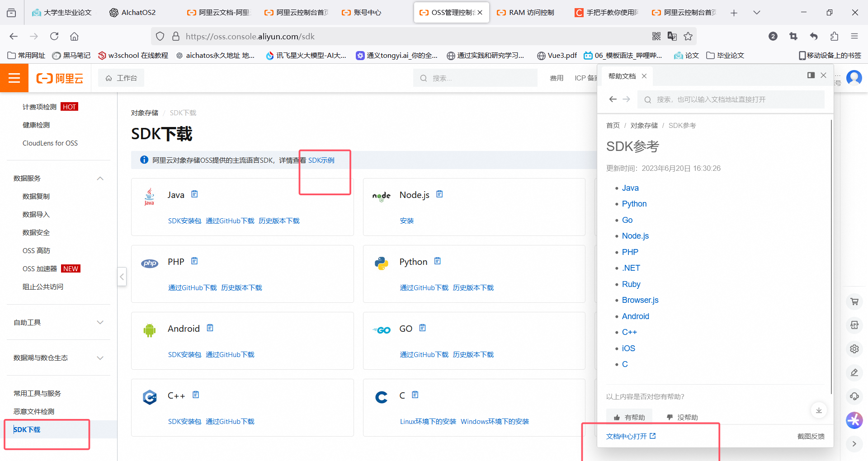Viewport: 868px width, 461px height.
Task: Select 数据复制 in sidebar
Action: point(36,197)
